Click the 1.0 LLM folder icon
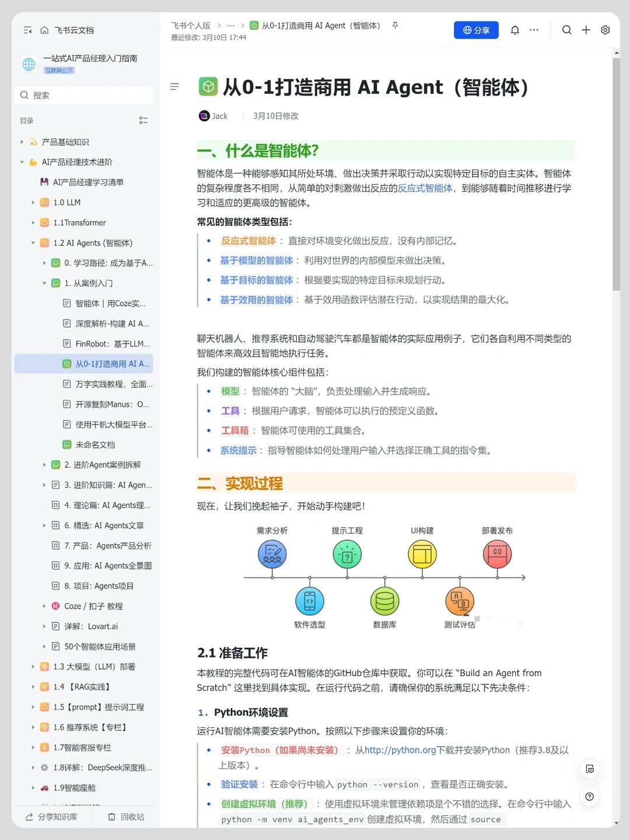Screen dimensions: 630x840 coord(44,202)
